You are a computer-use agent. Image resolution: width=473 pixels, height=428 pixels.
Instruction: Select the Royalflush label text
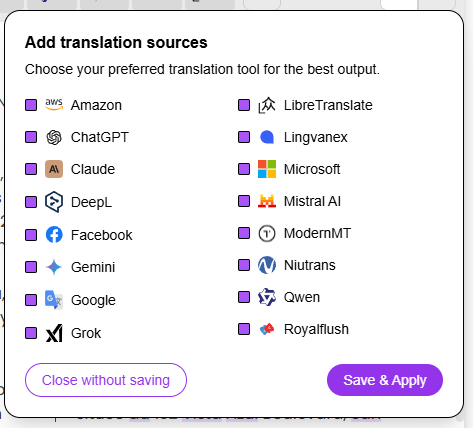(316, 329)
